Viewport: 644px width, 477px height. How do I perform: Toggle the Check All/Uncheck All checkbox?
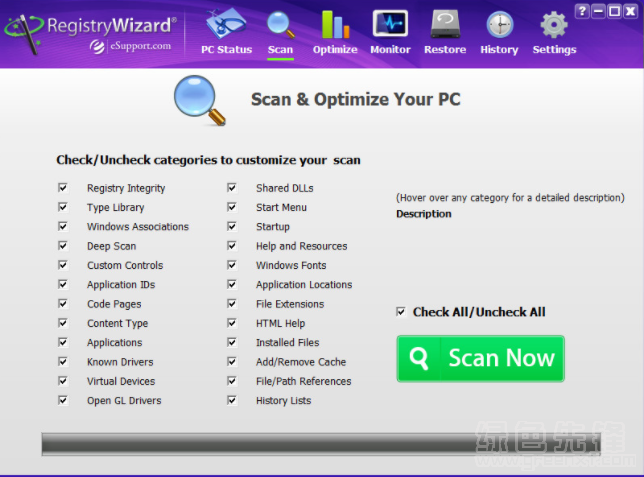click(401, 312)
